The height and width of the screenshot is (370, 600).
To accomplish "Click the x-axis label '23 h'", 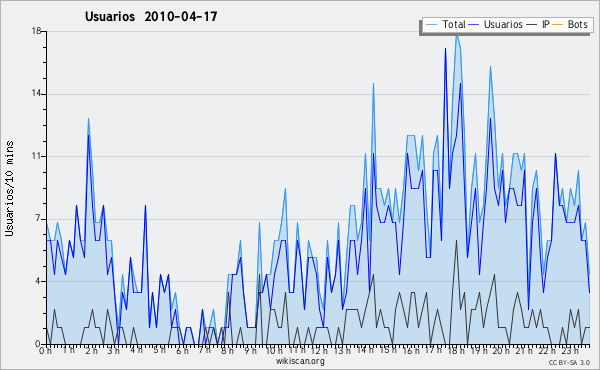I will pyautogui.click(x=569, y=351).
